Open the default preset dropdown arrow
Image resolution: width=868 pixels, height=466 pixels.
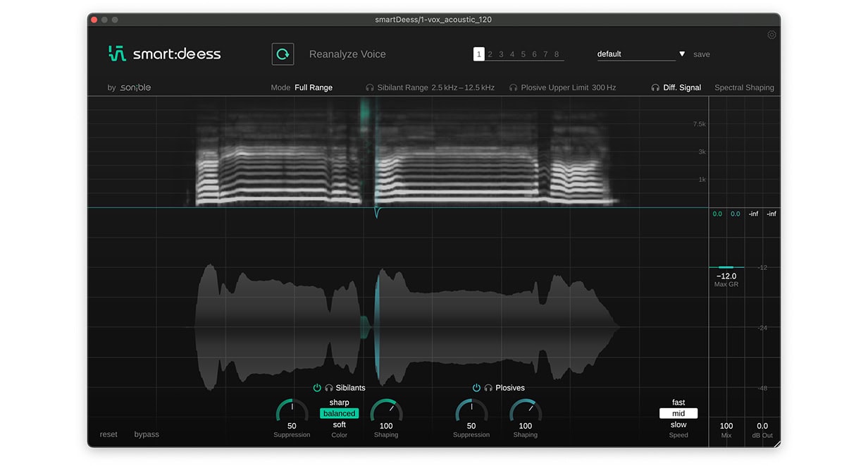(682, 54)
